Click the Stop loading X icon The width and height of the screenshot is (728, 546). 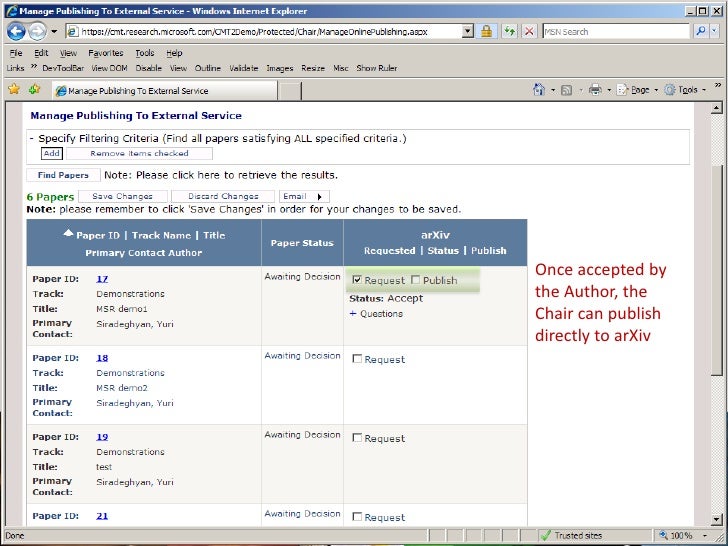pos(529,32)
